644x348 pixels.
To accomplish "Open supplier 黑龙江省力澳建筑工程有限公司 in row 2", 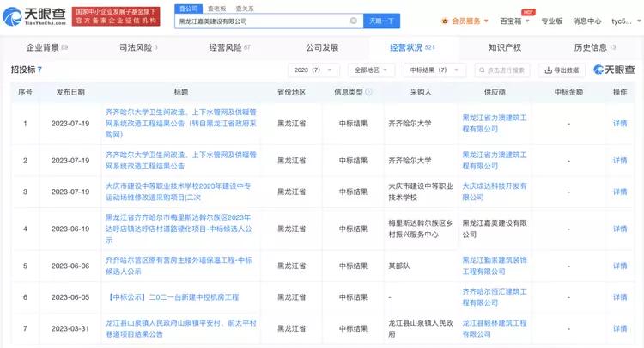I will click(495, 160).
